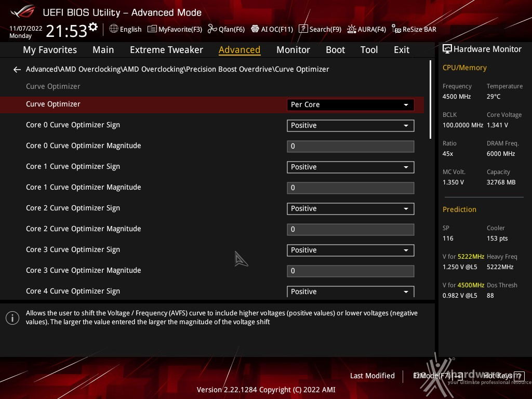Click the Prediction section heading

click(459, 210)
